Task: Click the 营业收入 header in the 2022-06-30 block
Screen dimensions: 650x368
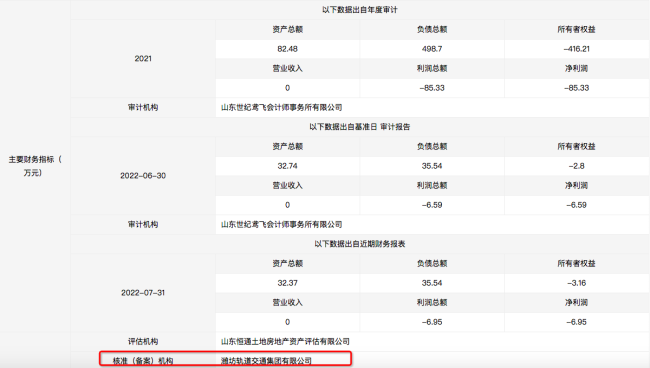Action: click(287, 185)
